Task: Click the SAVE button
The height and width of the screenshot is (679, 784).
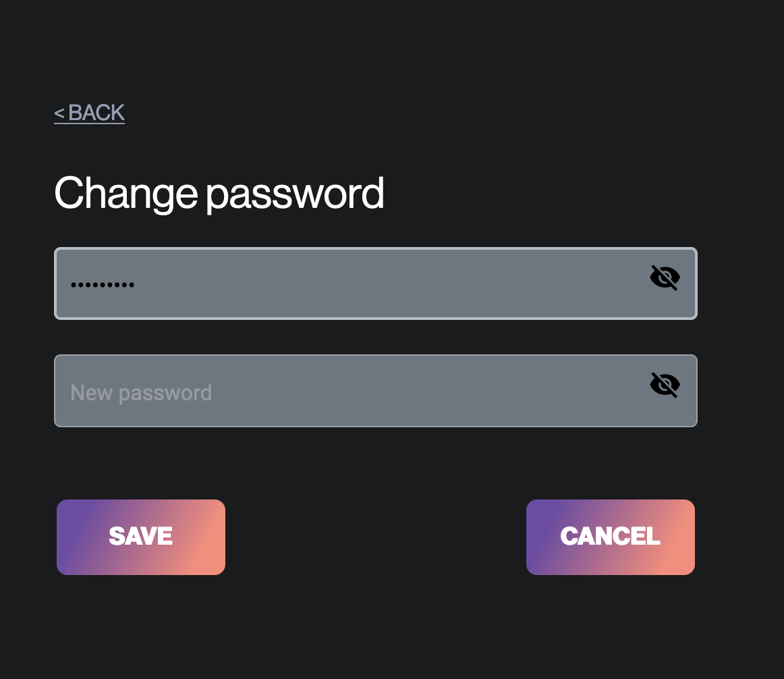Action: (x=140, y=537)
